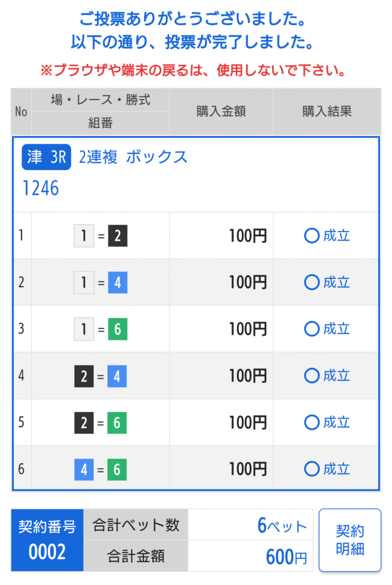Screen dimensions: 392x585
Task: Click blue boat 4 badge in row 6
Action: (x=84, y=470)
